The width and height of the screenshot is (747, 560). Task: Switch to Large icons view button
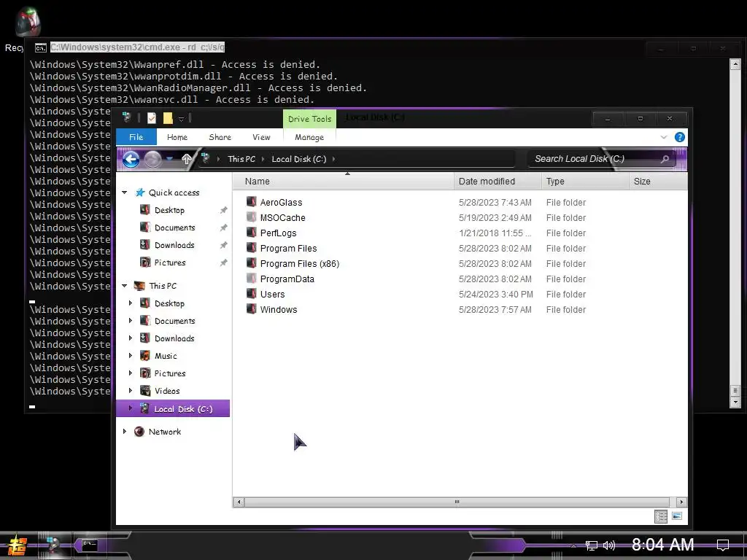click(x=676, y=516)
